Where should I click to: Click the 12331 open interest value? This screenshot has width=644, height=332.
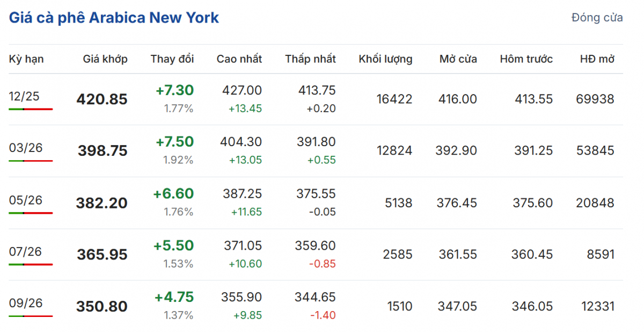click(x=597, y=306)
